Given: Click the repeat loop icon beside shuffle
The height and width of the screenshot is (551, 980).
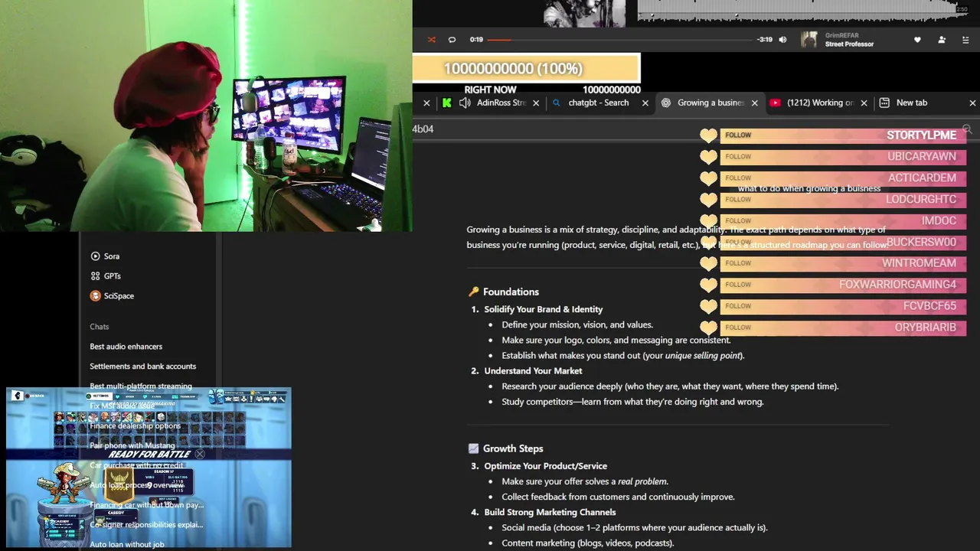Looking at the screenshot, I should tap(452, 40).
